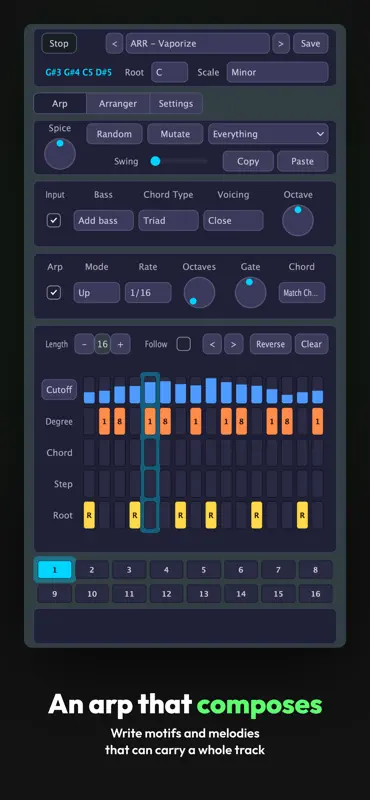
Task: Switch to the Arranger tab
Action: point(118,104)
